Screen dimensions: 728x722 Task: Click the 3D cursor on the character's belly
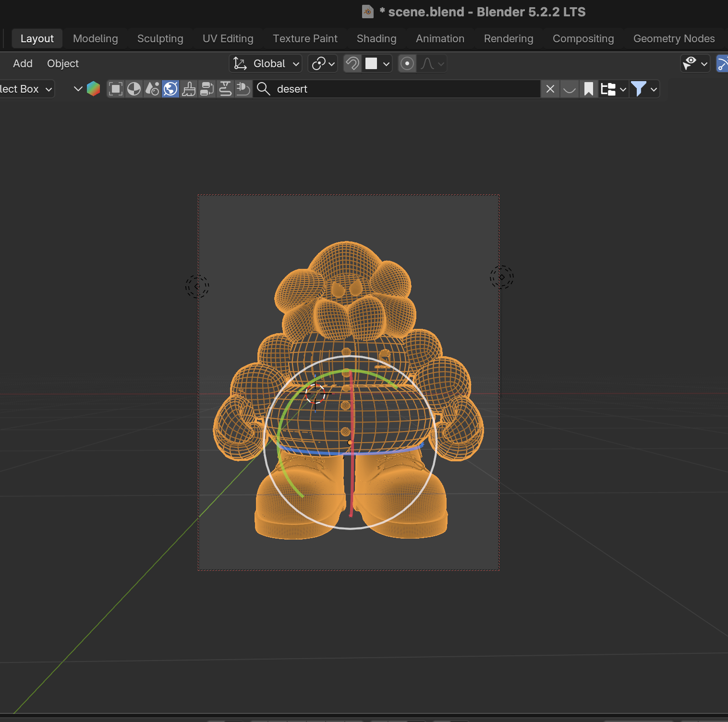coord(315,394)
